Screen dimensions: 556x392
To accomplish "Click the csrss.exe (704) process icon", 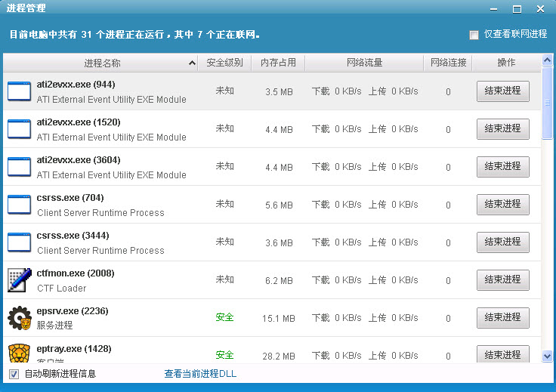I will pyautogui.click(x=19, y=205).
